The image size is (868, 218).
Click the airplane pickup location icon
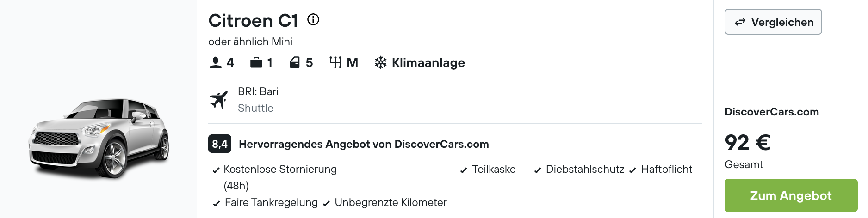pyautogui.click(x=218, y=100)
